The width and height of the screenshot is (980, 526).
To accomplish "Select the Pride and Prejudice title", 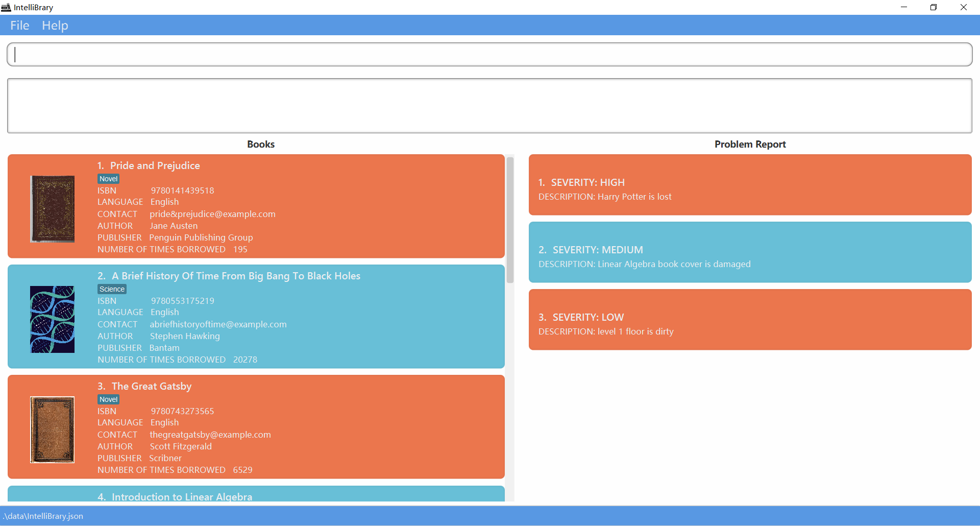I will pyautogui.click(x=155, y=165).
